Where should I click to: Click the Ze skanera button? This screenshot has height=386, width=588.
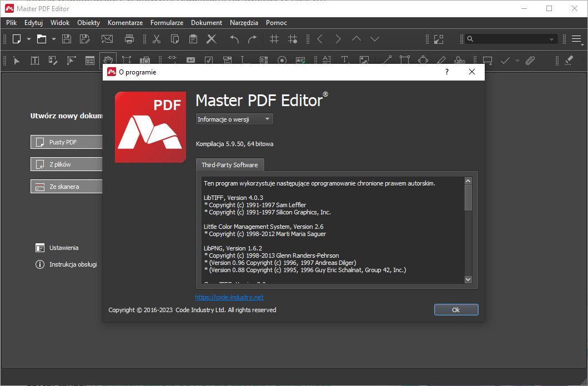tap(67, 187)
